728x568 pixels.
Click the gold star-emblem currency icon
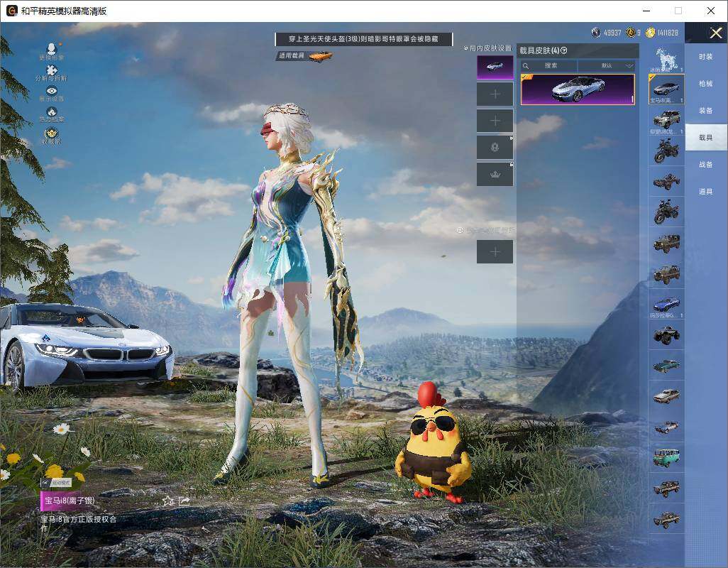(631, 33)
